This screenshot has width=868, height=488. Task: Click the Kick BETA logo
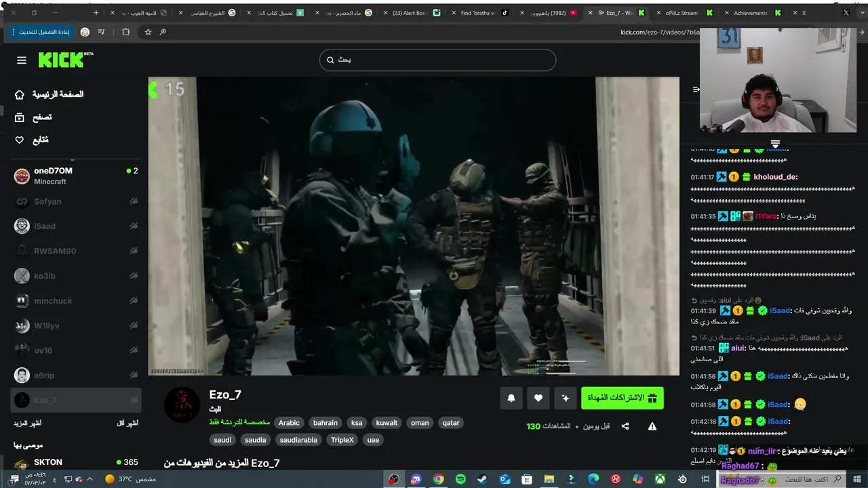[65, 60]
